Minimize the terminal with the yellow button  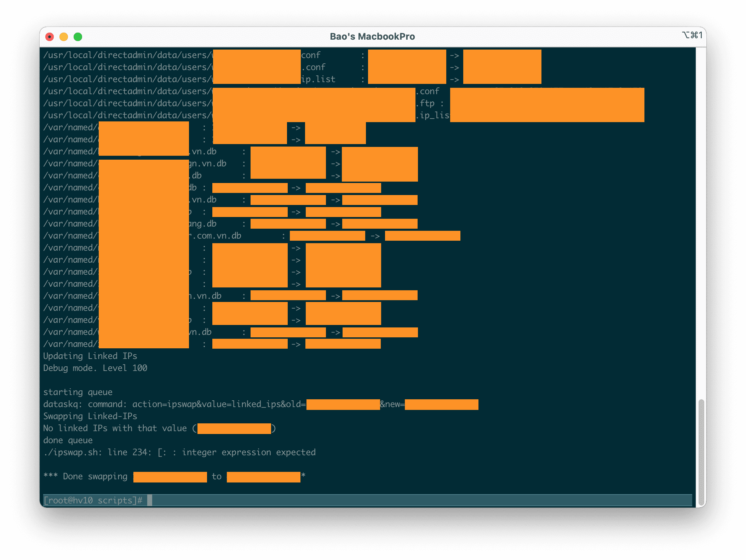(64, 37)
